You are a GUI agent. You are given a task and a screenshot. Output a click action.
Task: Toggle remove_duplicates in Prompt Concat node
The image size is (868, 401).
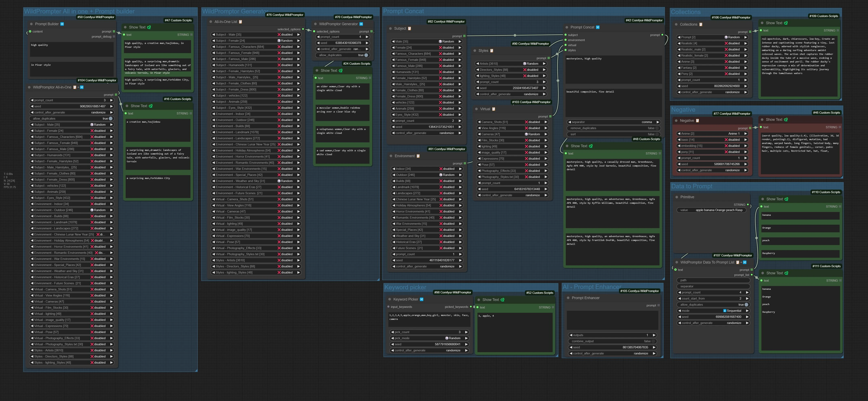(x=613, y=128)
